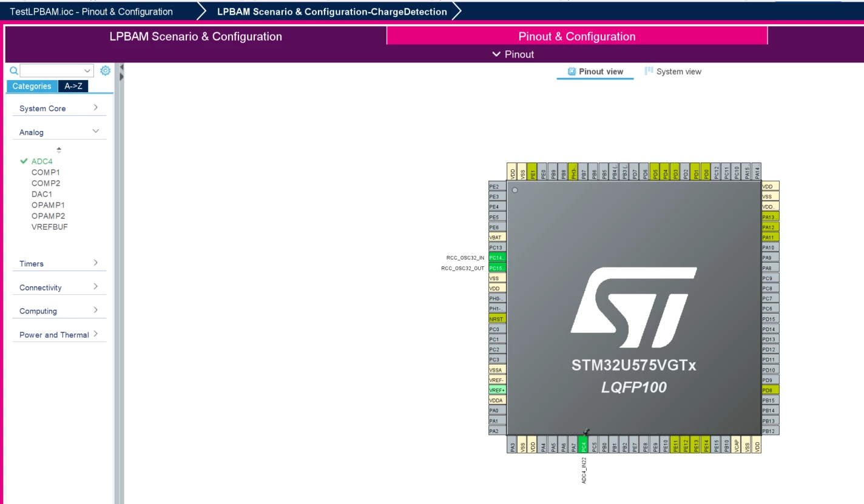Click the PH3 pin on the chip
Image resolution: width=864 pixels, height=504 pixels.
point(573,172)
